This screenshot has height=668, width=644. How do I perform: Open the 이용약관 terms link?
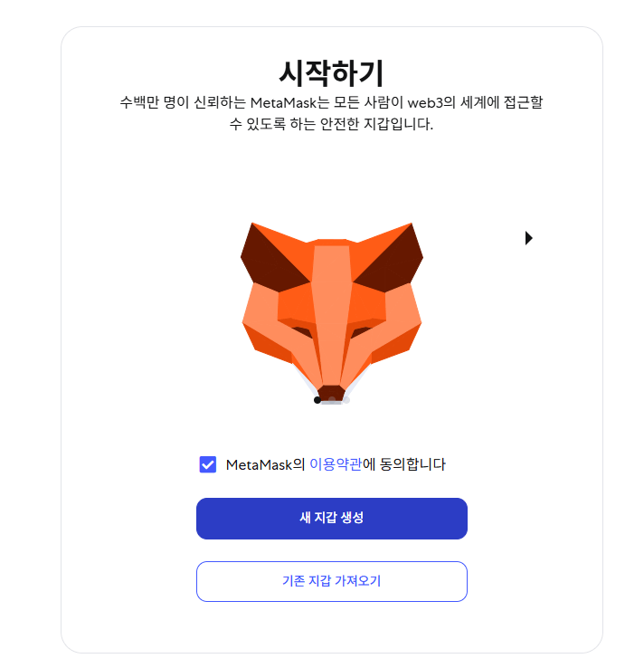pos(336,464)
